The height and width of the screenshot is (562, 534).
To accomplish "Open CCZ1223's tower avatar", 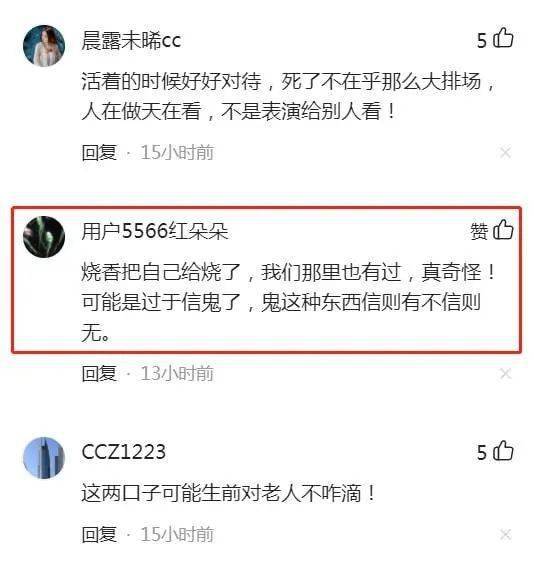I will point(44,458).
